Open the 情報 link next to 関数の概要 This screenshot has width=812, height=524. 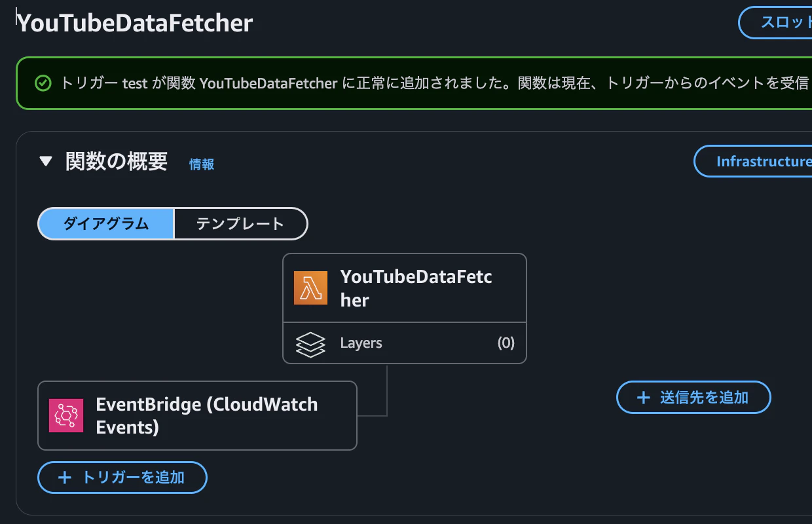[x=200, y=165]
